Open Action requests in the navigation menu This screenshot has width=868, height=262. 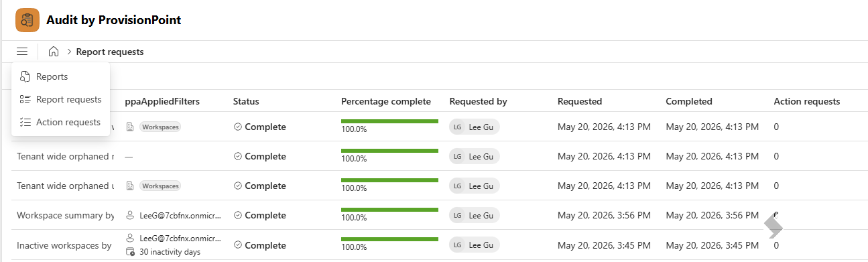60,122
